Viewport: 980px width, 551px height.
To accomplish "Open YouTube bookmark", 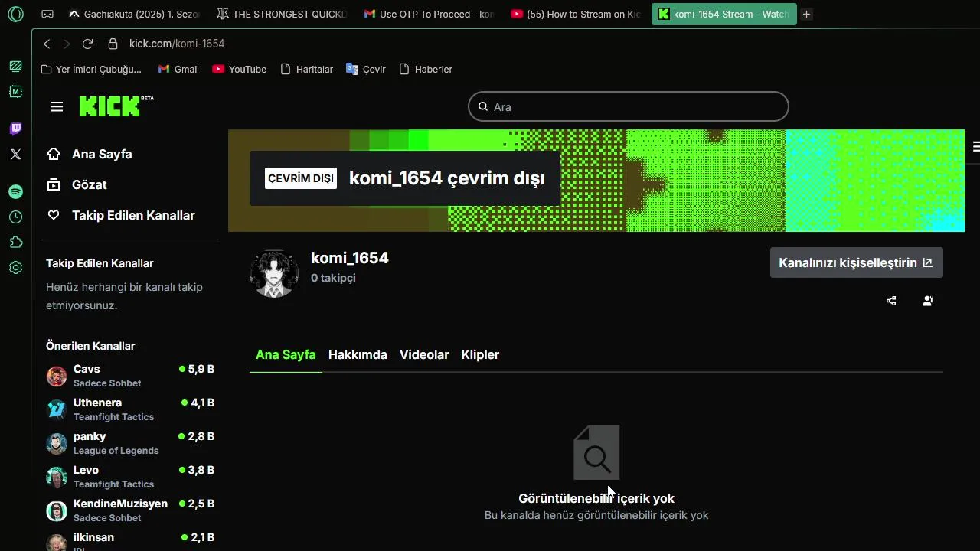I will pyautogui.click(x=240, y=69).
